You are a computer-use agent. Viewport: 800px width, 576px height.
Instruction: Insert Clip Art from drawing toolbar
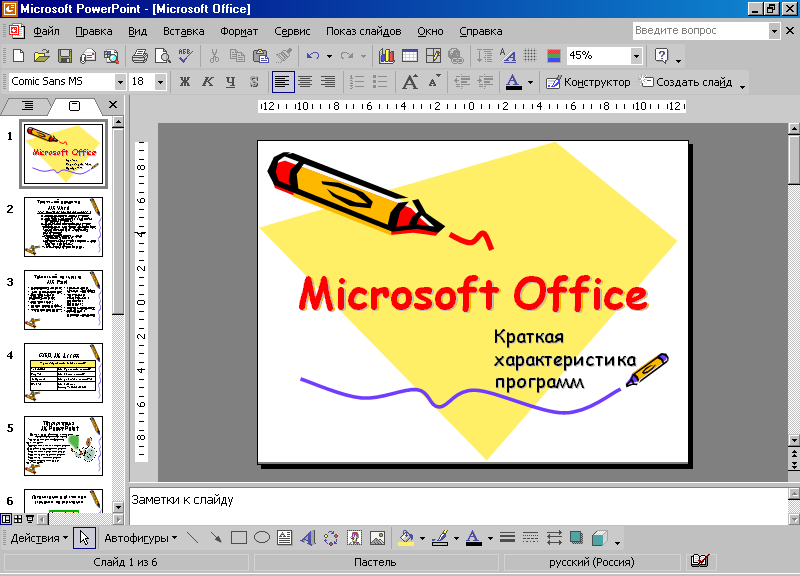[354, 538]
